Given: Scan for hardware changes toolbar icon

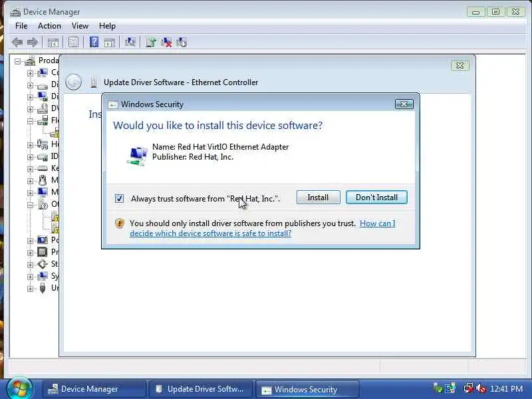Looking at the screenshot, I should (130, 42).
